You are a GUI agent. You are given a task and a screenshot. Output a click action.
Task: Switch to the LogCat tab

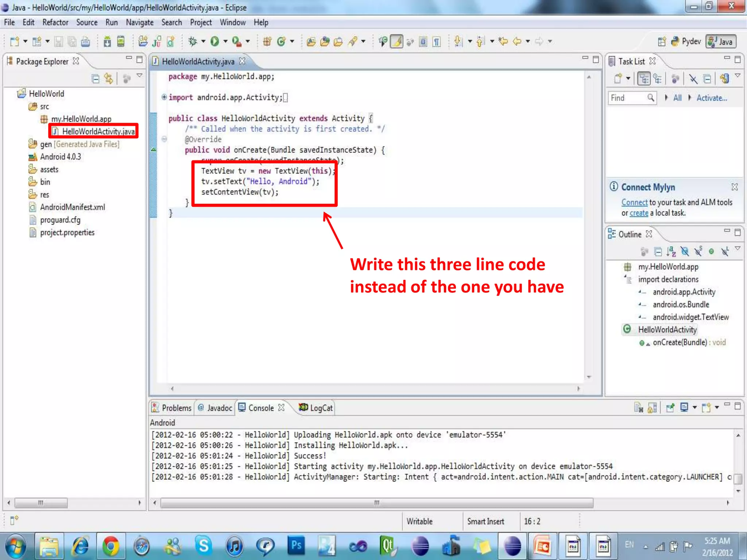click(x=316, y=408)
